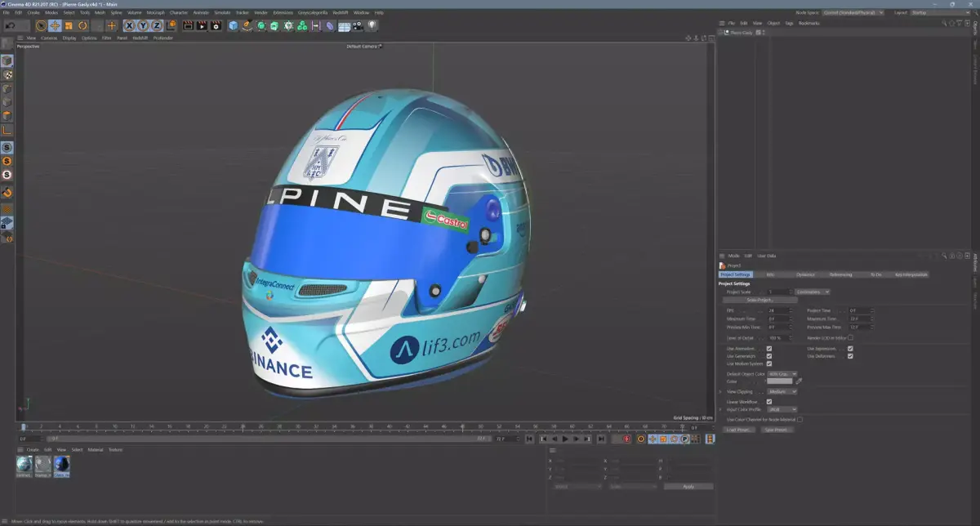Switch to the Referencing tab

click(x=840, y=274)
